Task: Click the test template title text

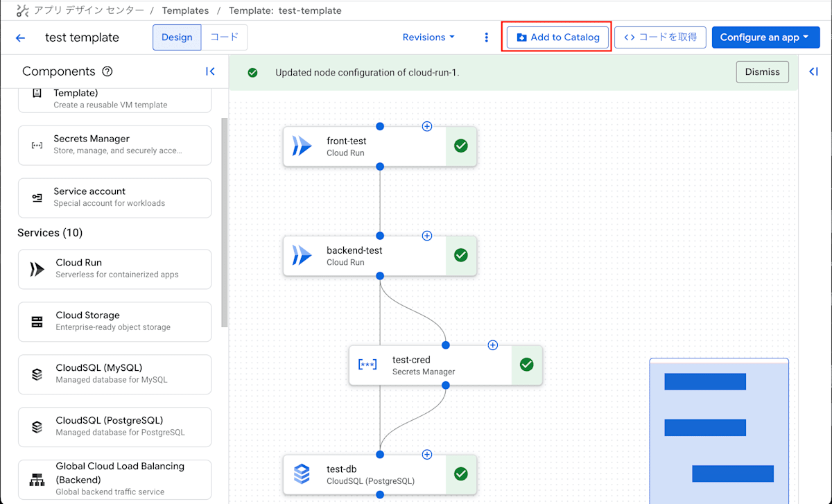Action: tap(82, 37)
